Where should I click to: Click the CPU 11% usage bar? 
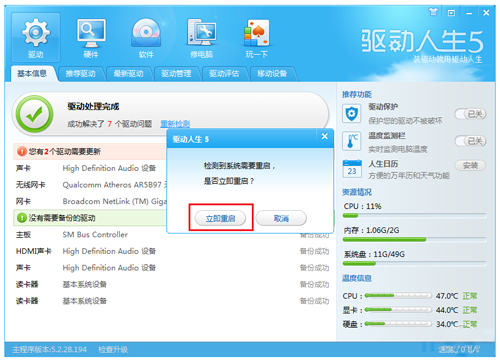tap(414, 216)
